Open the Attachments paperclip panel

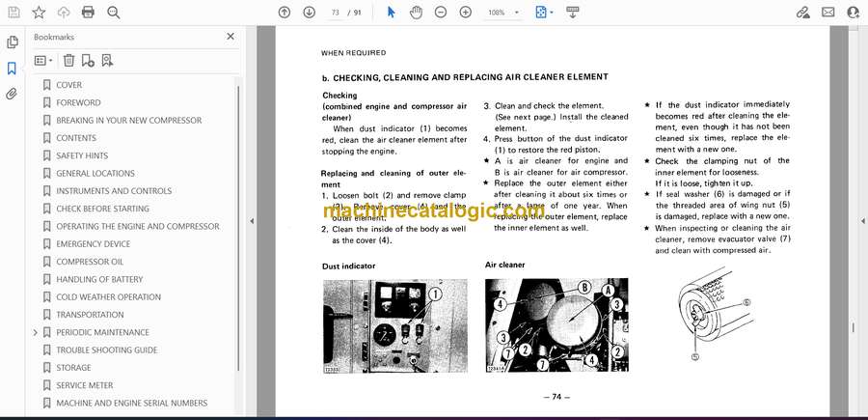12,94
